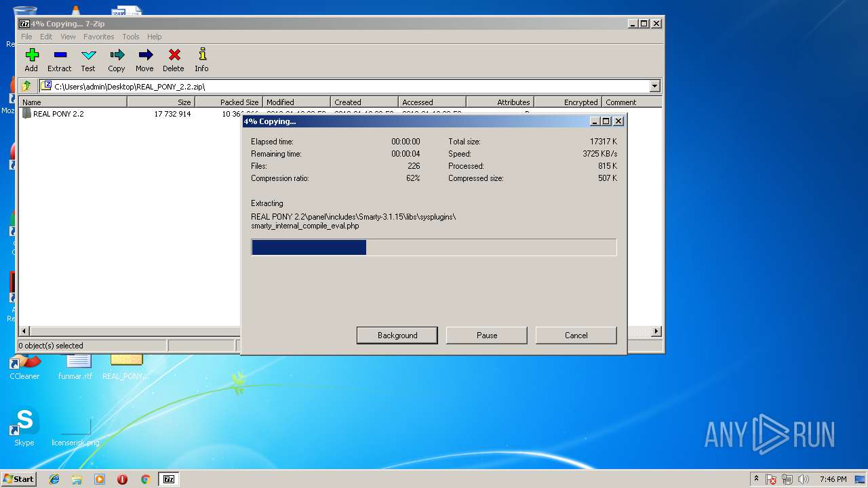Open funmar.rtf desktop file
Screen dimensions: 868x488
point(75,367)
